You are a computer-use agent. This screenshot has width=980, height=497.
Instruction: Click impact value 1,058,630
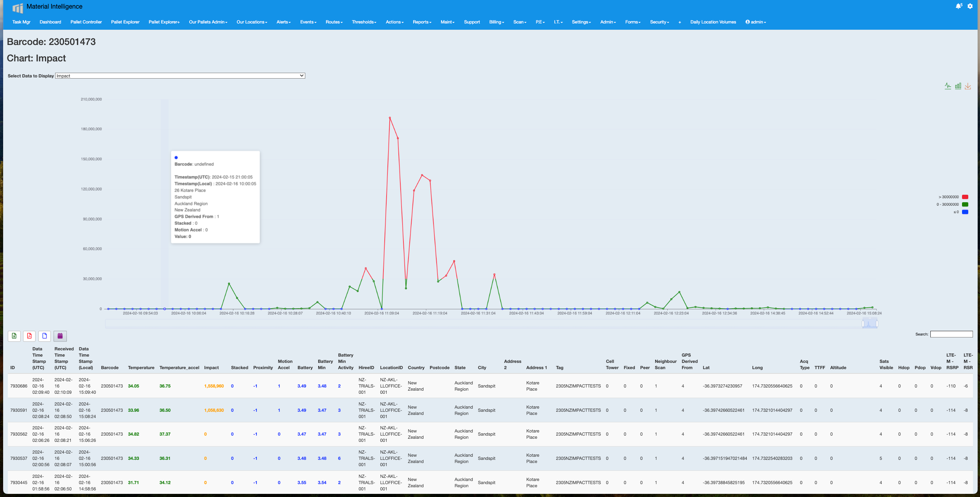(x=214, y=410)
